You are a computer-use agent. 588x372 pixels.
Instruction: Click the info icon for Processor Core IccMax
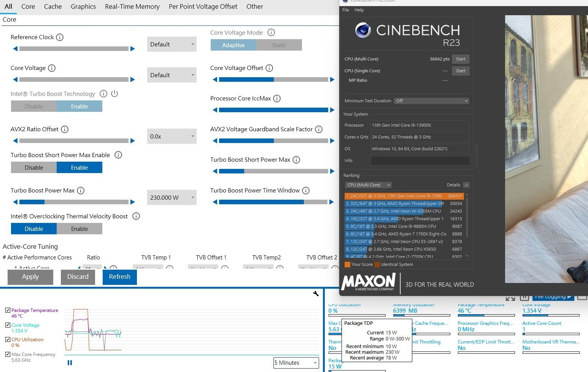(277, 99)
